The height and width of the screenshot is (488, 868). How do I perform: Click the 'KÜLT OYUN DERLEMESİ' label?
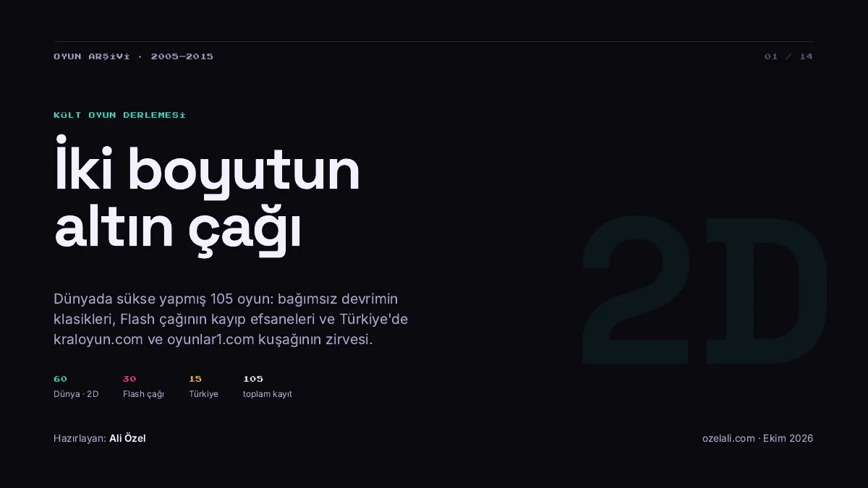(119, 115)
